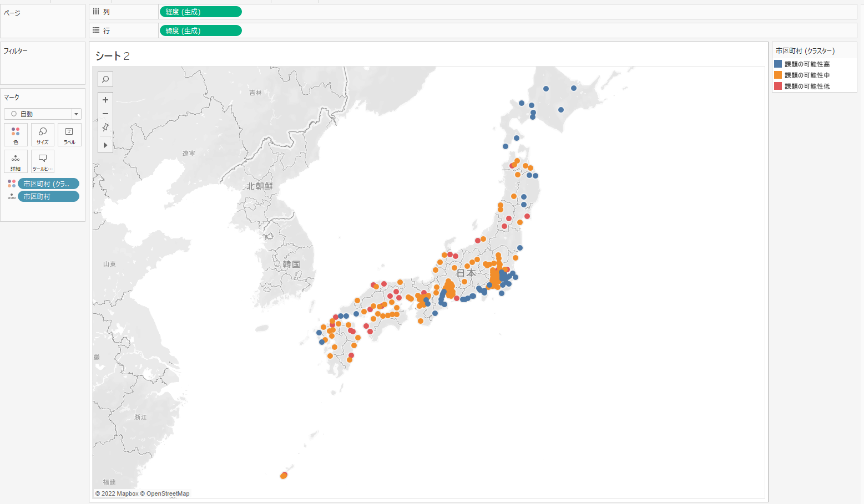864x504 pixels.
Task: Open the 色 (Color) marks card button
Action: (16, 135)
